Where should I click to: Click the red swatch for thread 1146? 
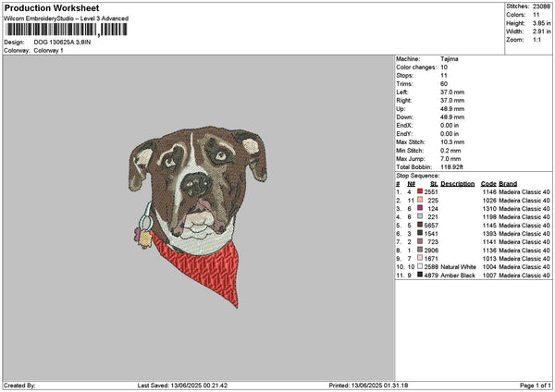pyautogui.click(x=421, y=191)
